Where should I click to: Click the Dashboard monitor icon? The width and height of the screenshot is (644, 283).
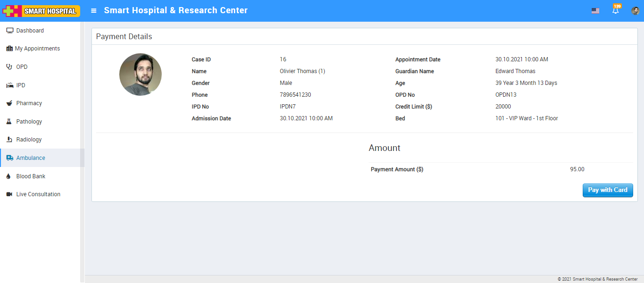pos(9,31)
